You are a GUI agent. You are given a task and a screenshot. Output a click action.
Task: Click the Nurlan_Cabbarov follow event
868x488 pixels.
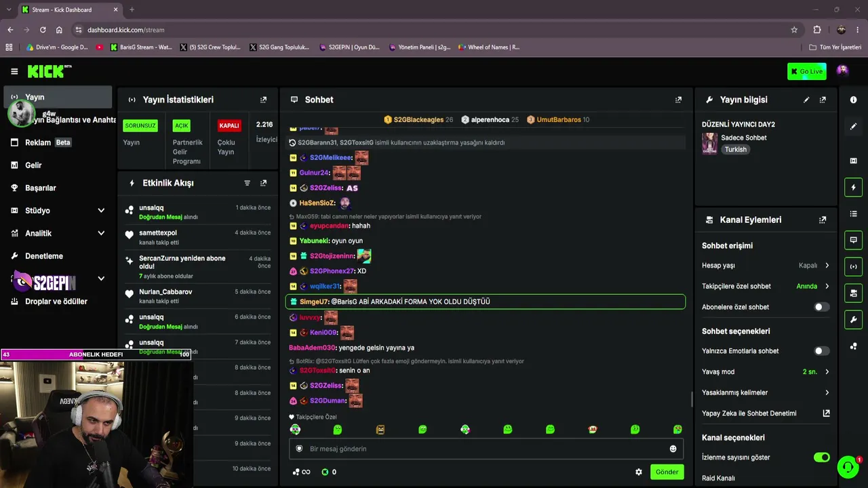point(199,296)
